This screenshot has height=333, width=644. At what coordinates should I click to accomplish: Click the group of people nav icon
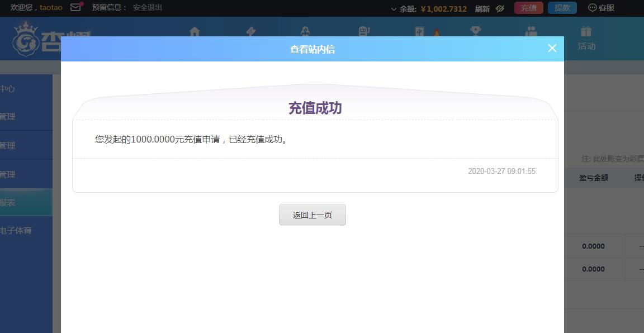(531, 31)
